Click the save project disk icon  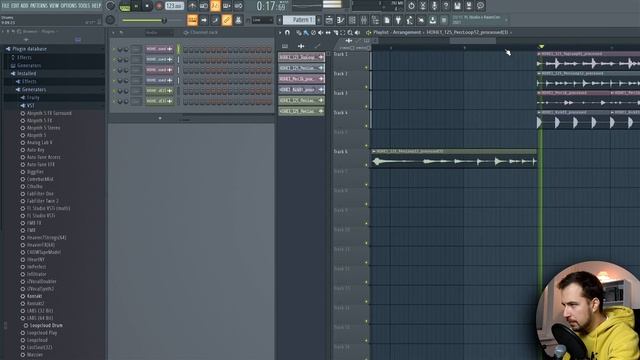(x=457, y=6)
